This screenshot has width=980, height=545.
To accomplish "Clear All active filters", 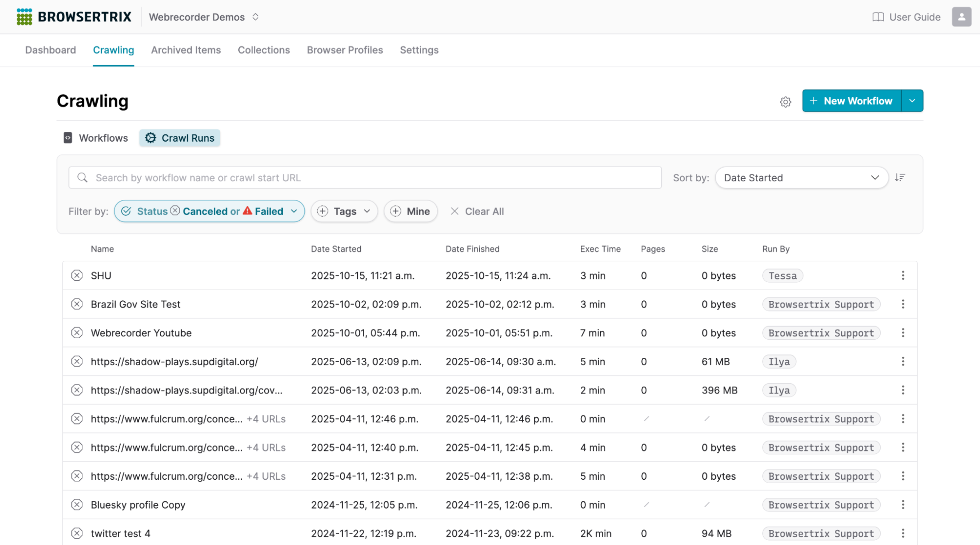I will click(477, 211).
